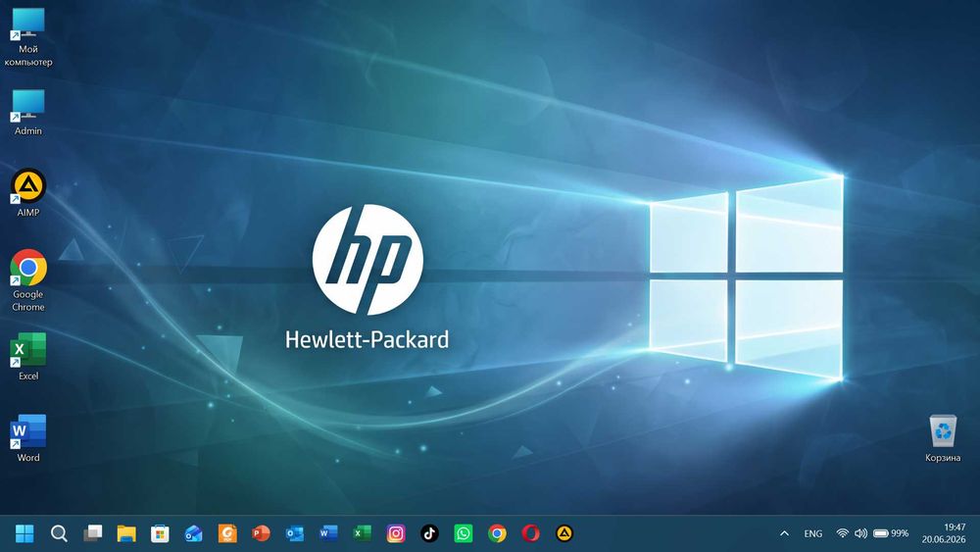This screenshot has width=980, height=552.
Task: Launch Excel from the taskbar
Action: pos(362,533)
